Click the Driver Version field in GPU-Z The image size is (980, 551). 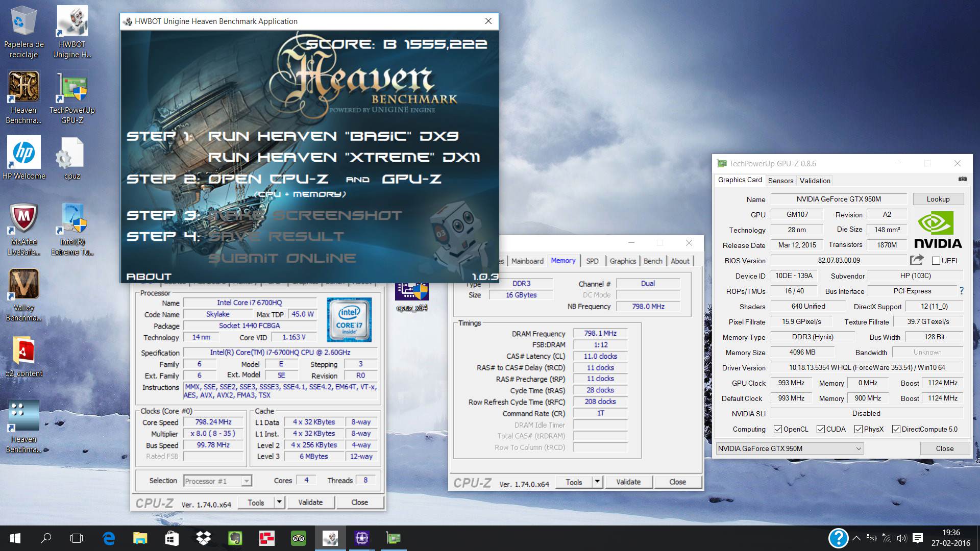coord(867,367)
